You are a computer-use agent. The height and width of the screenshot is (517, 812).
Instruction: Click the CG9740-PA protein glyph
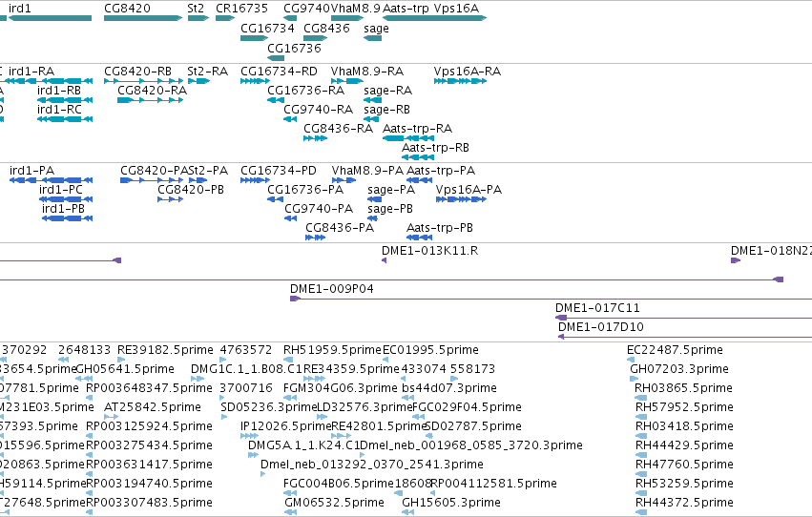290,218
